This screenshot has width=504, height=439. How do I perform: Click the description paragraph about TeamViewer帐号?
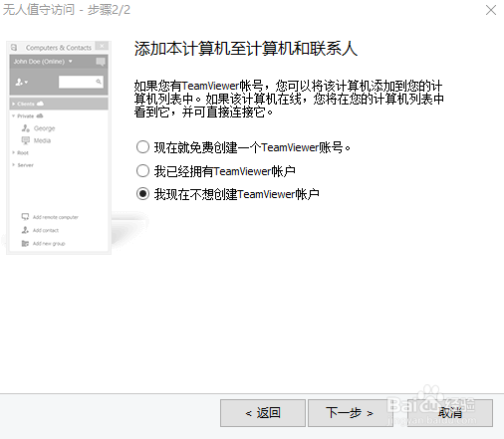(289, 99)
